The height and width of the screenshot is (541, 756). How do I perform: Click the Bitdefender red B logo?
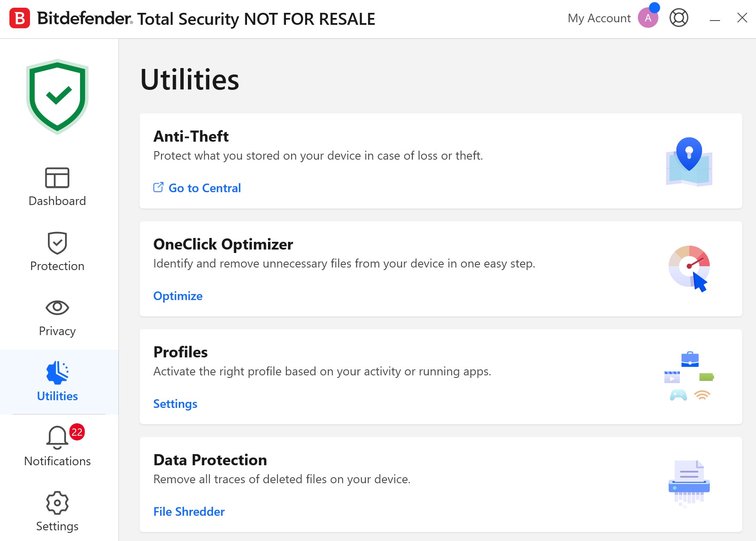point(20,18)
